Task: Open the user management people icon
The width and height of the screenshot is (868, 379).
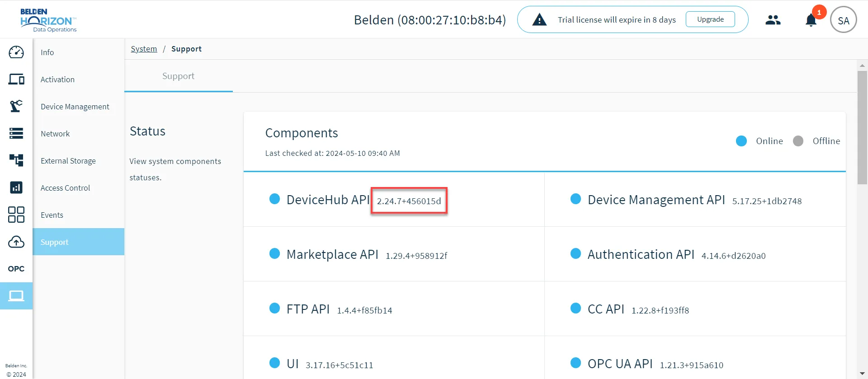Action: (773, 20)
